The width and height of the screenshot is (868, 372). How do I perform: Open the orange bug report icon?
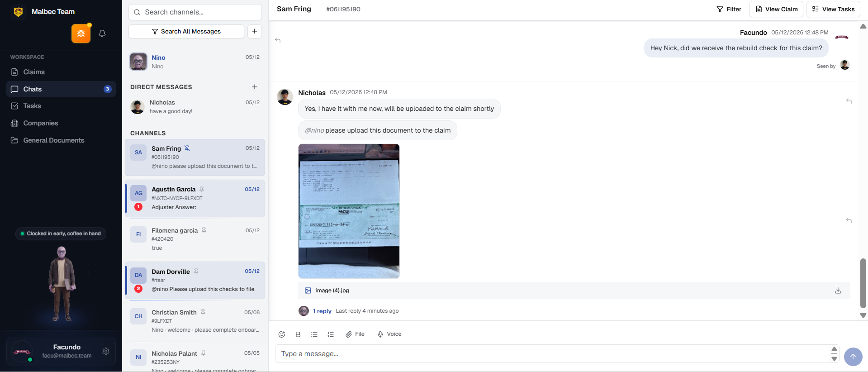click(x=81, y=33)
